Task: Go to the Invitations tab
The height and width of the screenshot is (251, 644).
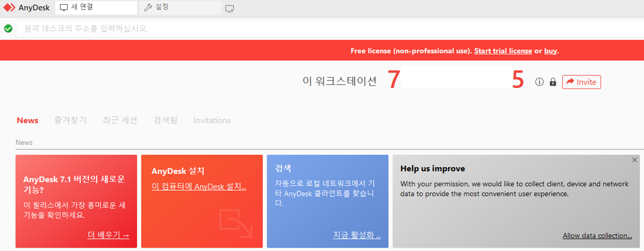Action: pyautogui.click(x=212, y=120)
